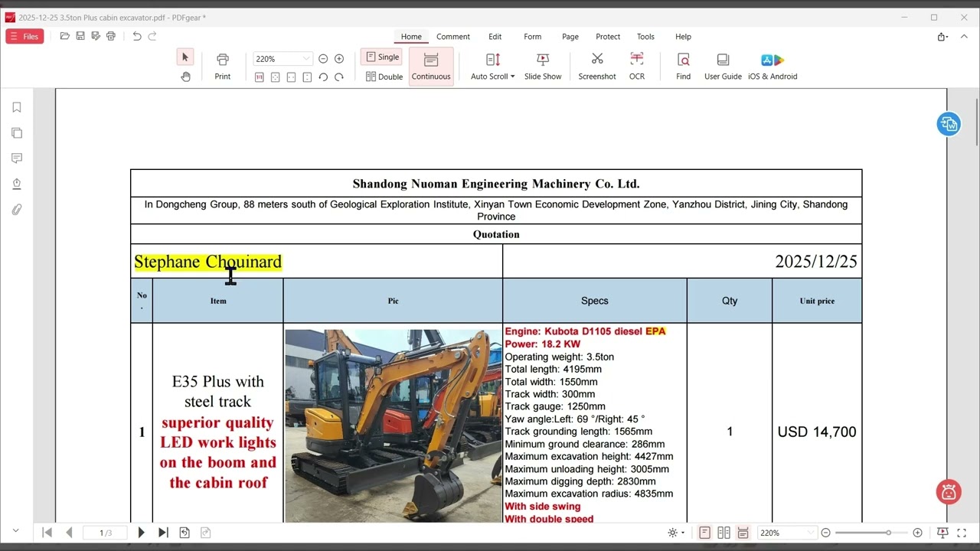Select the arrow cursor tool
Image resolution: width=980 pixels, height=551 pixels.
point(185,57)
